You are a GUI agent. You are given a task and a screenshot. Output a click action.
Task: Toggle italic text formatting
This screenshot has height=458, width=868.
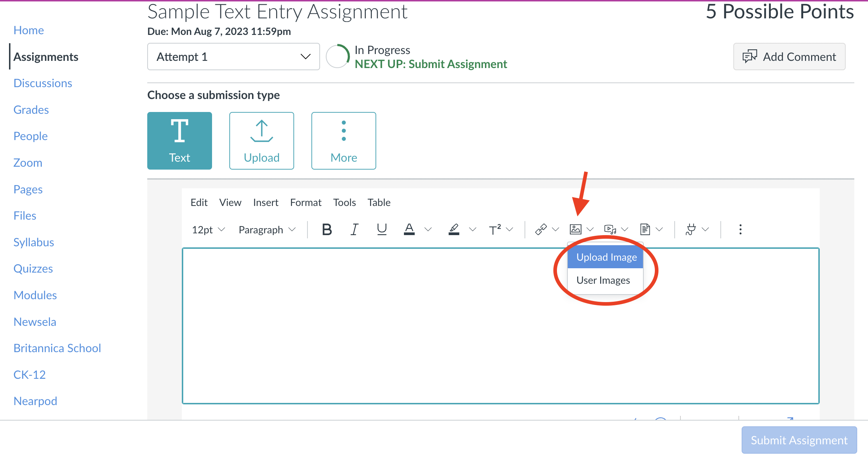pos(354,229)
